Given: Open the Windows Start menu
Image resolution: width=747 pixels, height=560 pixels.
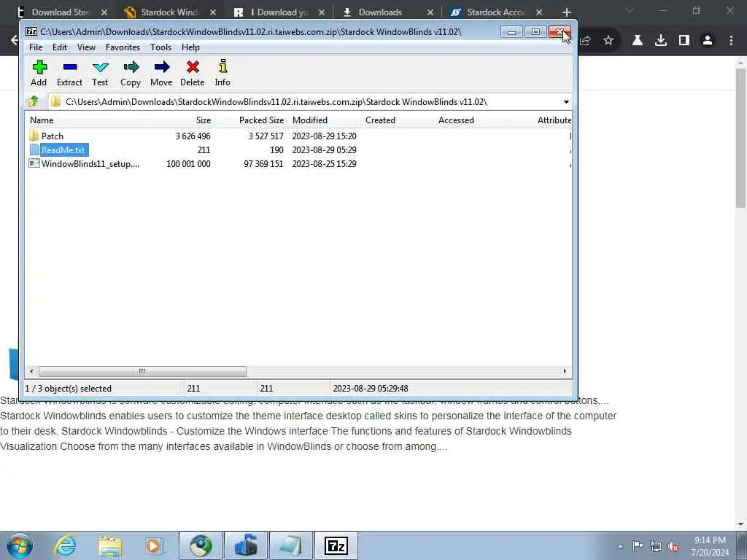Looking at the screenshot, I should [x=20, y=545].
